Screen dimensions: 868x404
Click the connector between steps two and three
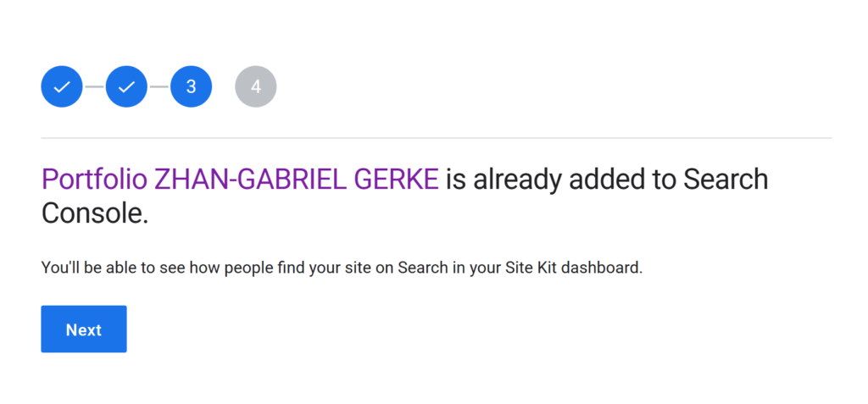tap(159, 87)
